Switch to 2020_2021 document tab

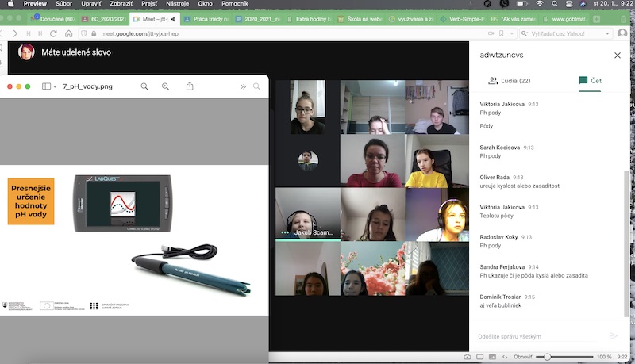[x=257, y=19]
